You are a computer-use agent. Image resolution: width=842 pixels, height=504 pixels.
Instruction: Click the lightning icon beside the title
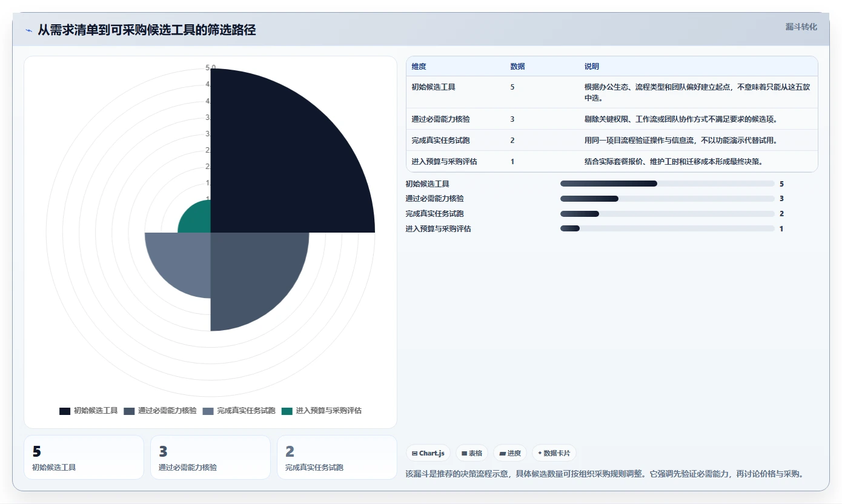(29, 30)
